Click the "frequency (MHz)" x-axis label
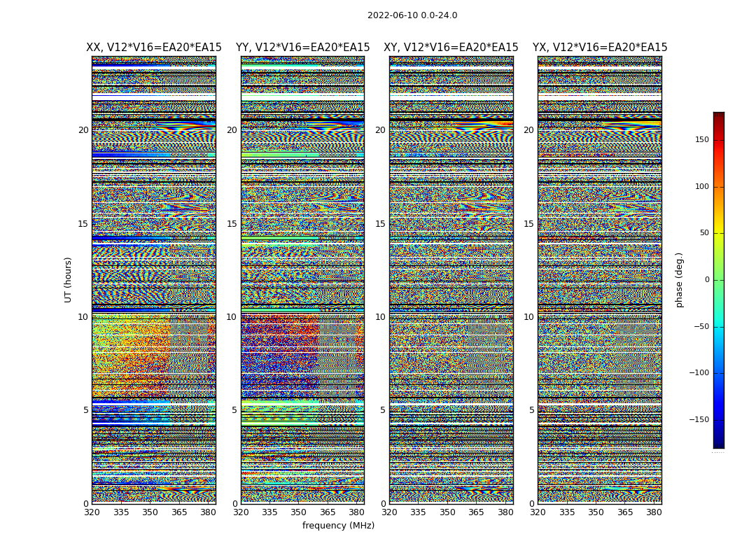The image size is (735, 560). (x=338, y=525)
